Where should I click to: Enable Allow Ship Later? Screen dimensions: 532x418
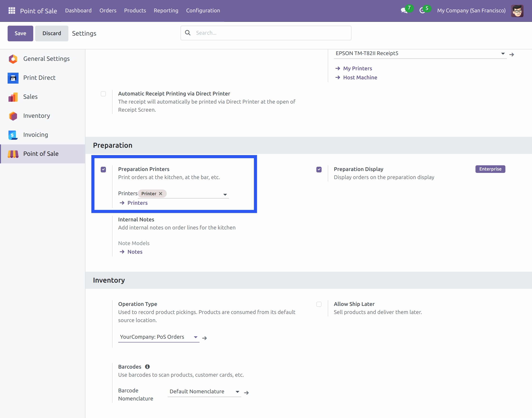[319, 304]
